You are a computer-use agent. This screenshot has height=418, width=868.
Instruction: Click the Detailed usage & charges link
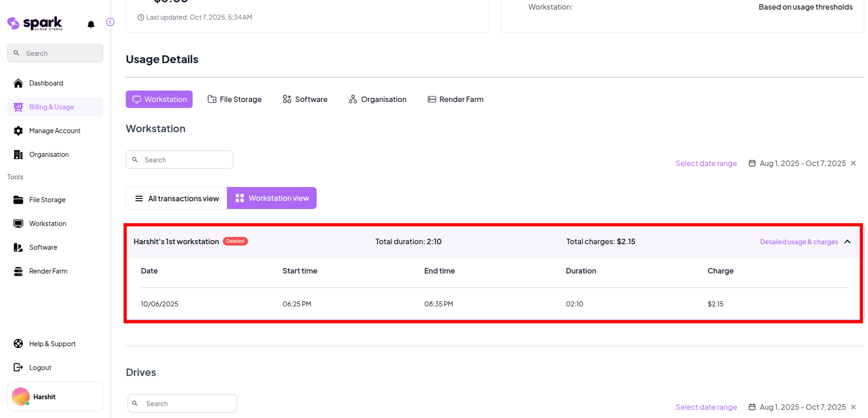point(798,242)
